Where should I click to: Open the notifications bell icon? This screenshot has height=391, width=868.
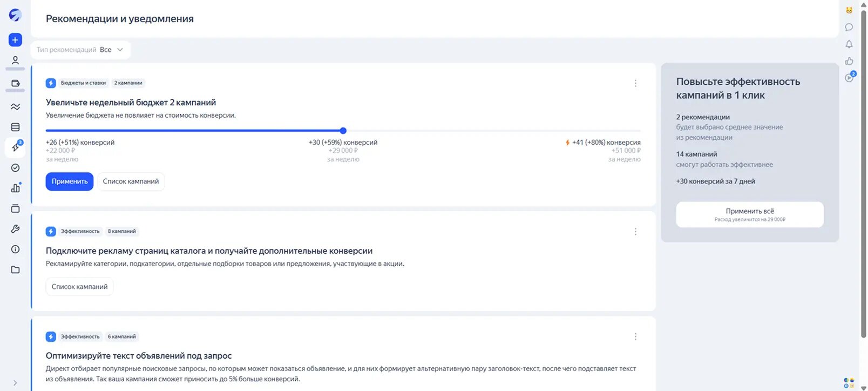[849, 44]
